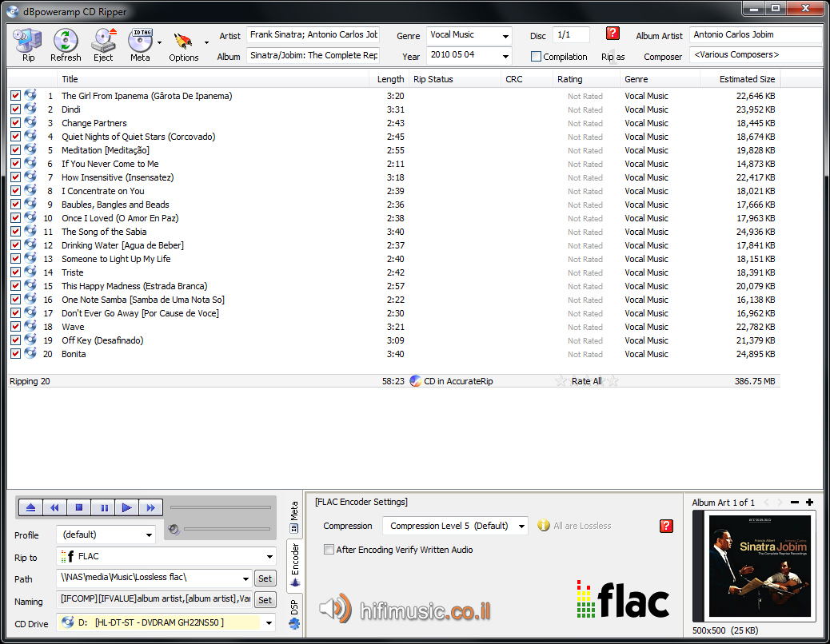The image size is (830, 644).
Task: Expand the Options button dropdown arrow
Action: point(206,42)
